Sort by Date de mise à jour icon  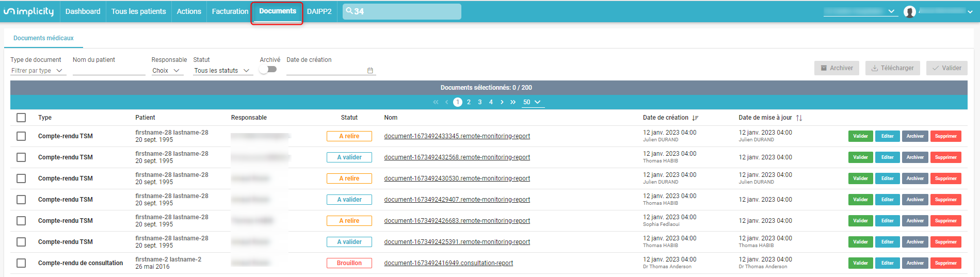click(x=799, y=118)
